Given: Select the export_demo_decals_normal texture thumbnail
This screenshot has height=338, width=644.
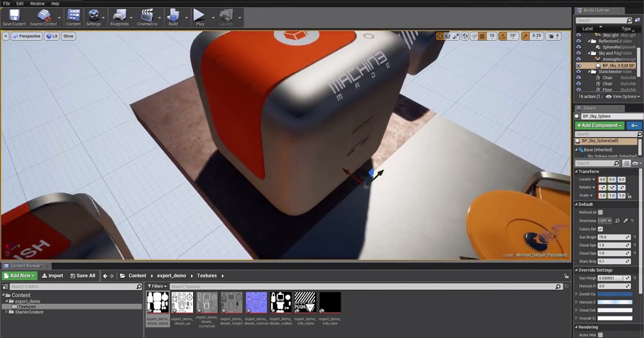Looking at the screenshot, I should coord(256,303).
